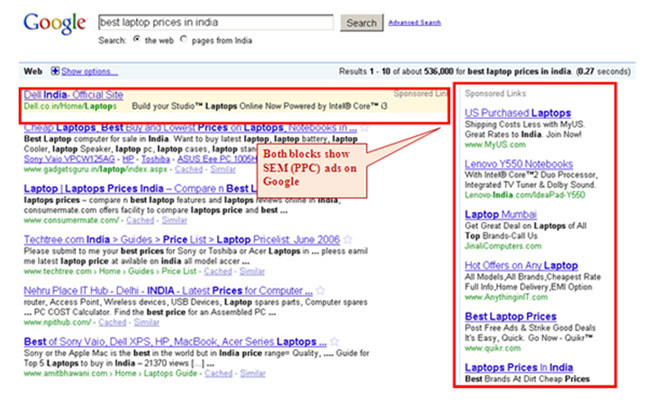This screenshot has width=650, height=404.
Task: Open the Hot Offers on Any Laptop ad
Action: pyautogui.click(x=521, y=266)
